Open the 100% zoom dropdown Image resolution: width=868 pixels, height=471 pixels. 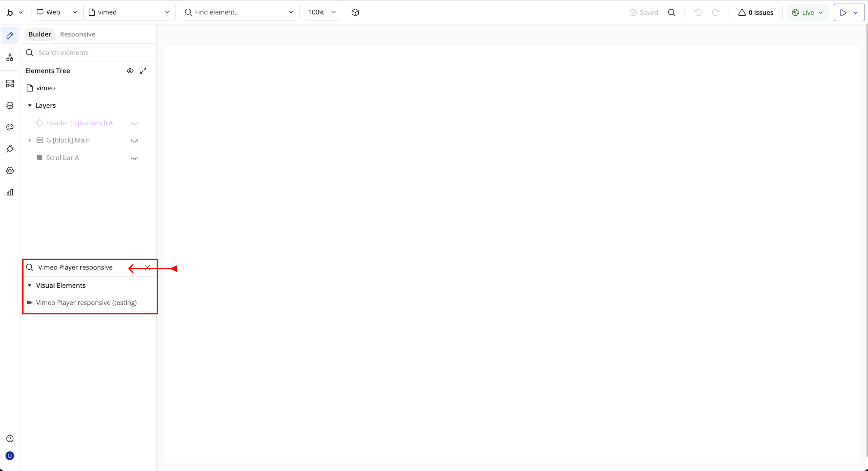[x=322, y=12]
